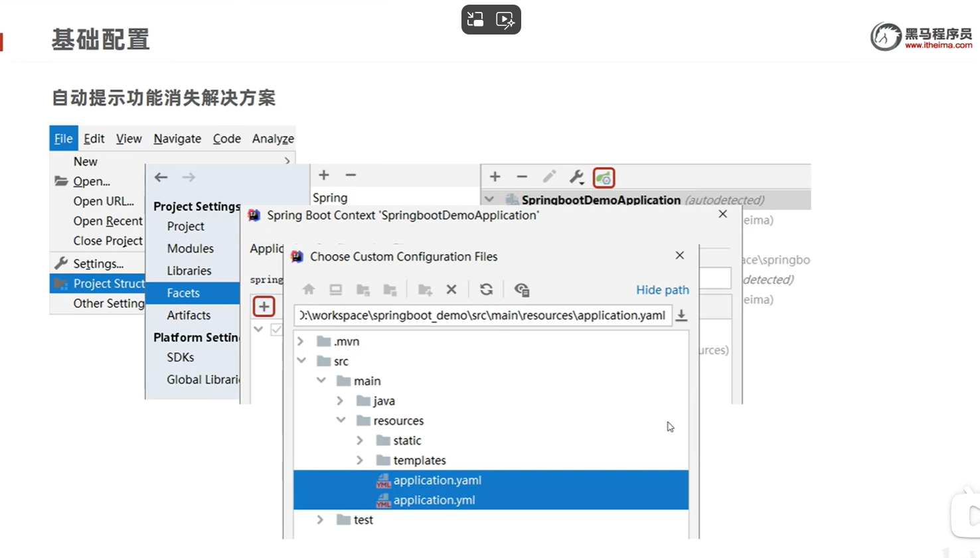Click Module directory icon in file chooser
The width and height of the screenshot is (980, 558).
(x=390, y=290)
